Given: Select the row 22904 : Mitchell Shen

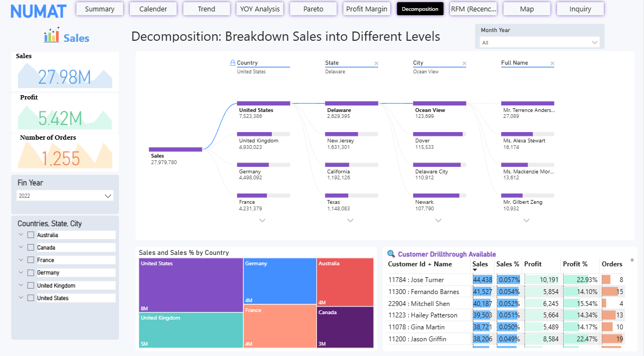Looking at the screenshot, I should 505,303.
